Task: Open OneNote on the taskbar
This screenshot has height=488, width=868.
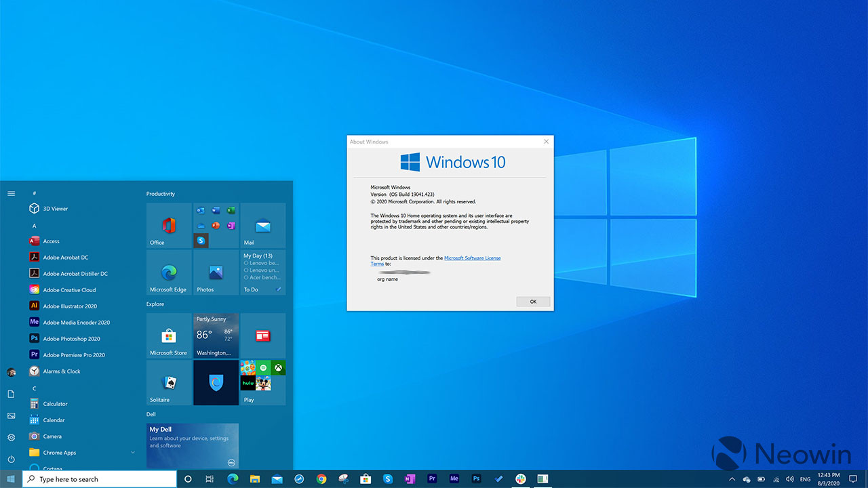Action: 410,479
